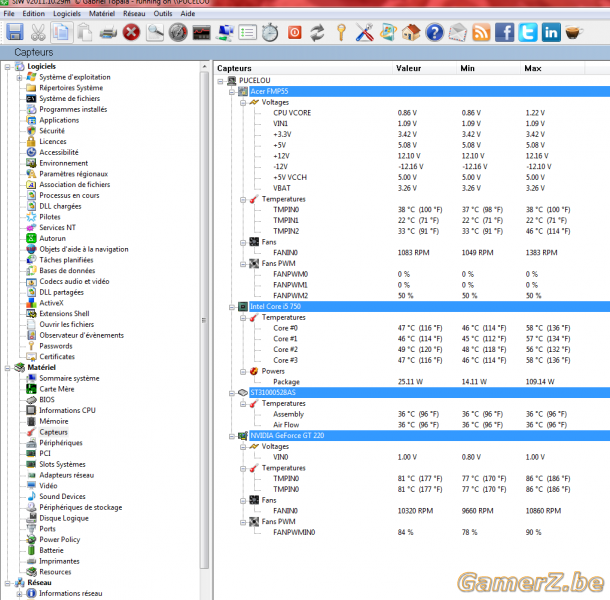610x600 pixels.
Task: Click the refresh arrows toolbar icon
Action: click(317, 32)
